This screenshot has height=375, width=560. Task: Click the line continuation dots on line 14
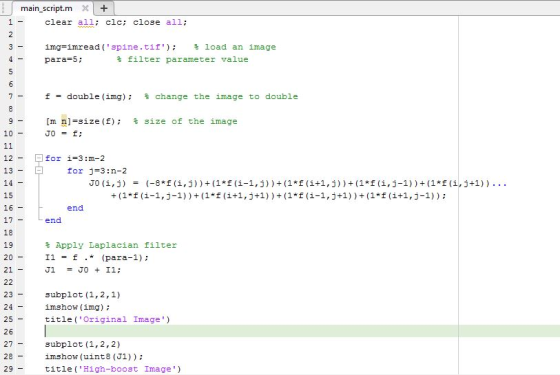(499, 184)
